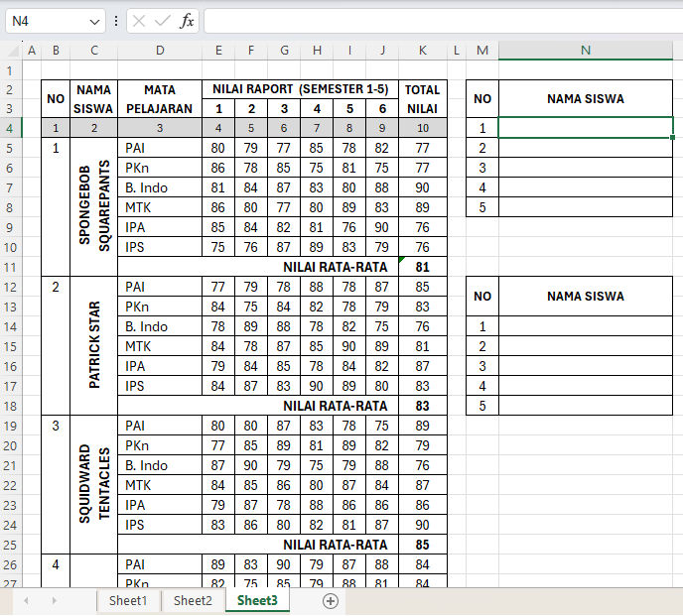
Task: Click the average value 85 in row 25
Action: (423, 545)
